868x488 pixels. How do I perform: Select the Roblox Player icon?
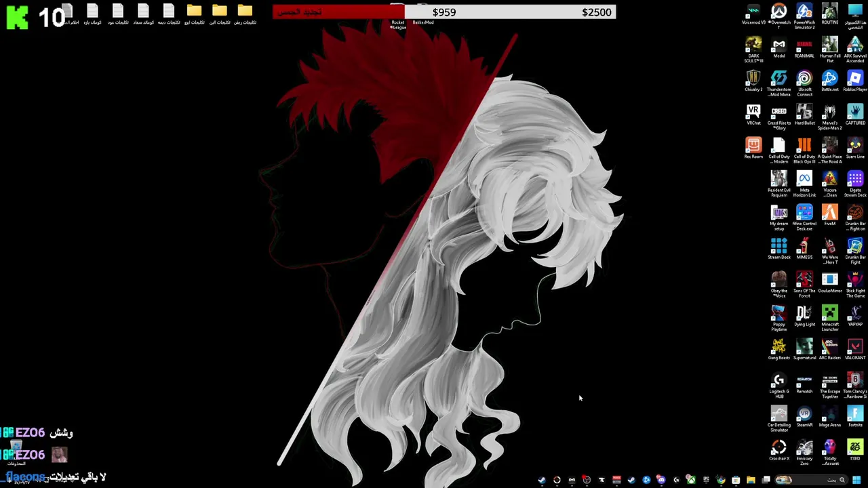[x=855, y=81]
